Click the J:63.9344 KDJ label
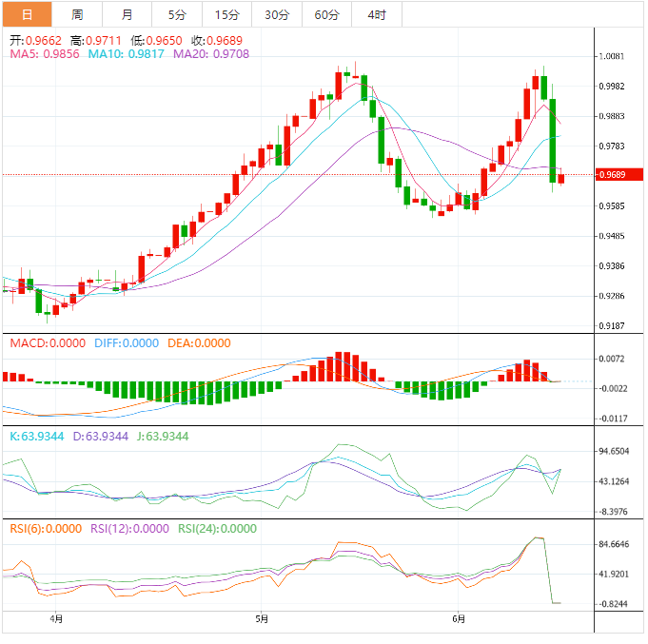 click(163, 437)
